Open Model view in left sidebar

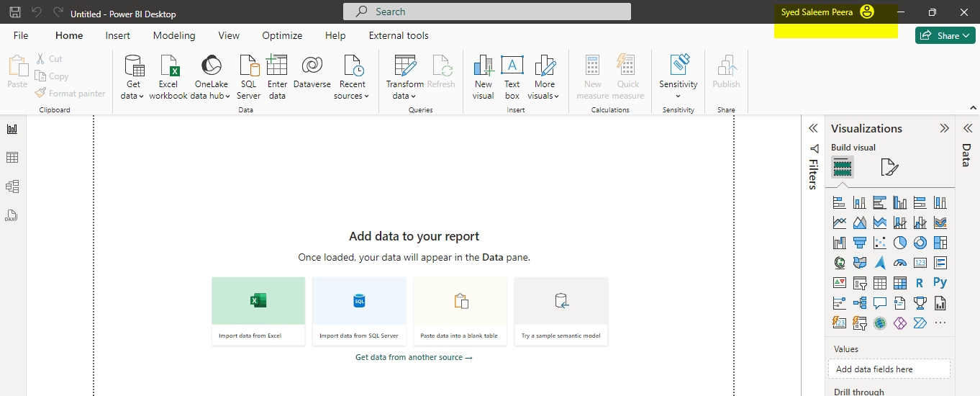coord(12,186)
